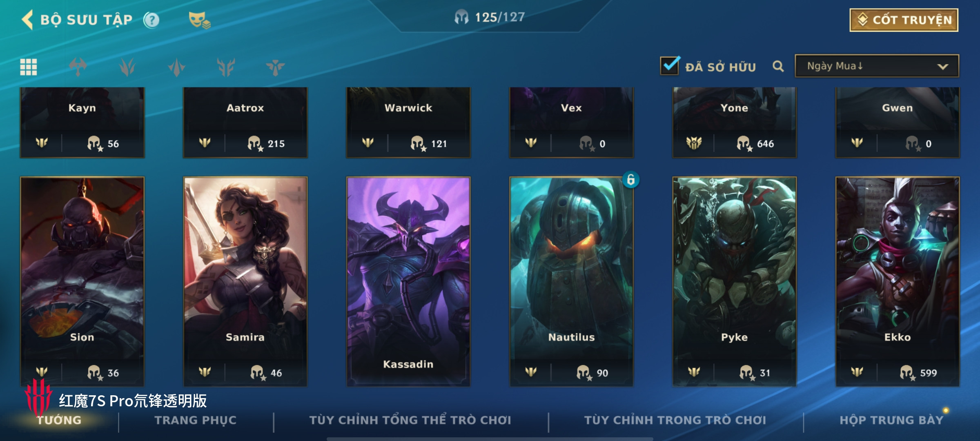Click the notification badge on Nautilus
This screenshot has width=980, height=441.
[631, 180]
